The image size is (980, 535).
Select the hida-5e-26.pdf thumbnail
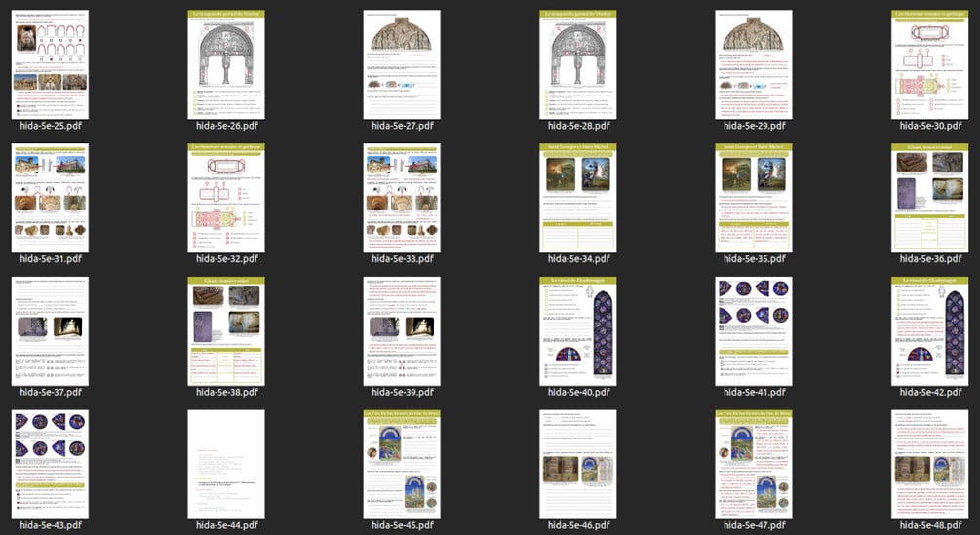point(226,64)
